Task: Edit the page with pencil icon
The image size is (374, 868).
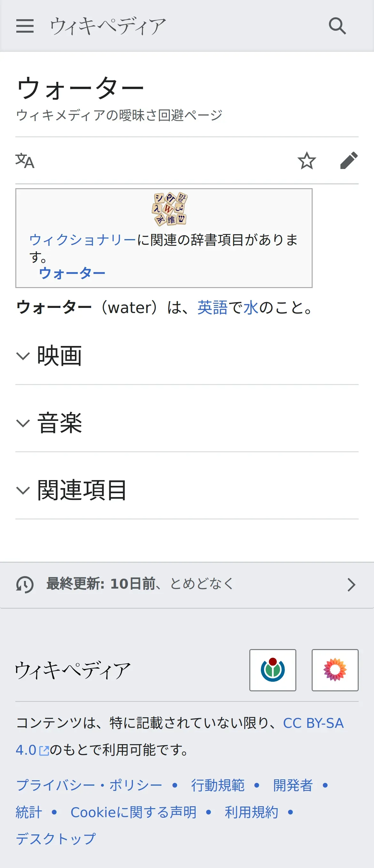Action: (x=348, y=160)
